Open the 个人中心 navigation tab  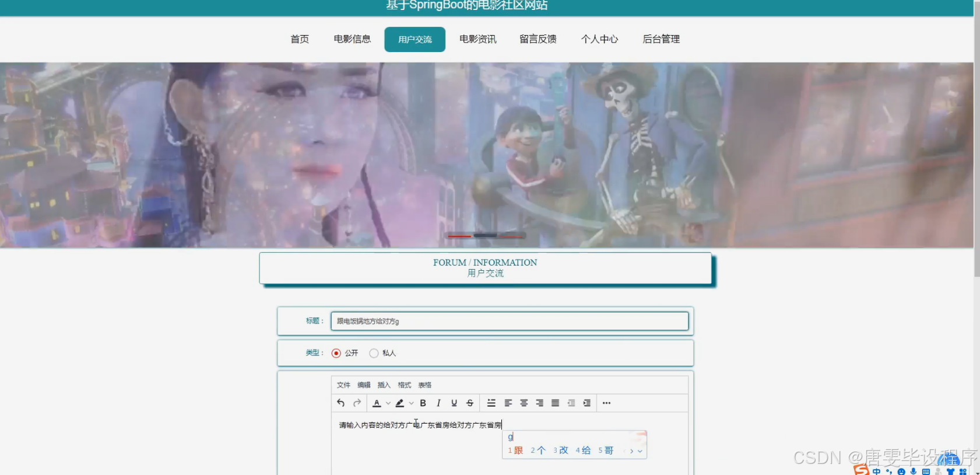click(600, 39)
